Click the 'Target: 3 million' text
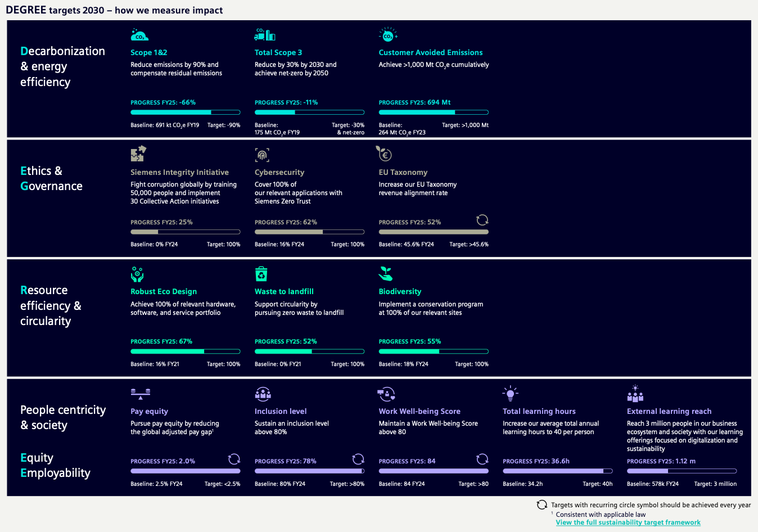758x532 pixels. [715, 484]
